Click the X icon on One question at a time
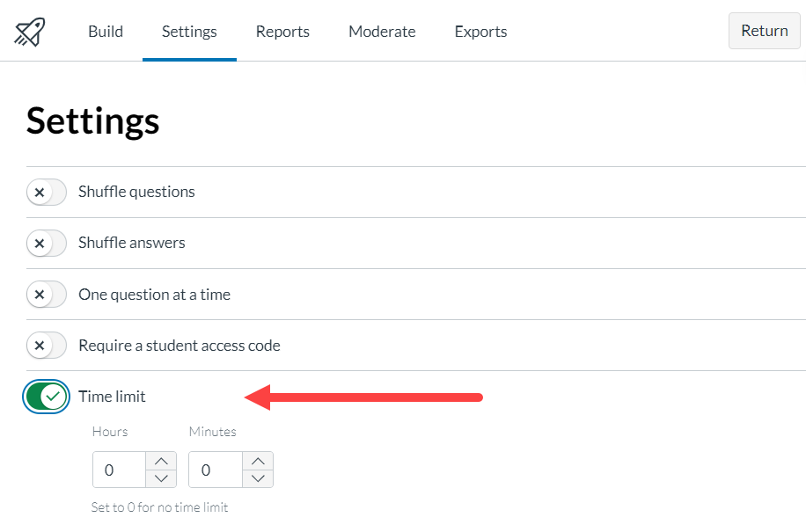Image resolution: width=806 pixels, height=532 pixels. pyautogui.click(x=40, y=294)
